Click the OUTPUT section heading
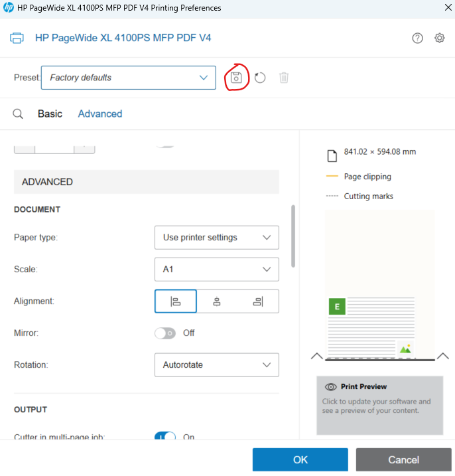 (x=31, y=410)
